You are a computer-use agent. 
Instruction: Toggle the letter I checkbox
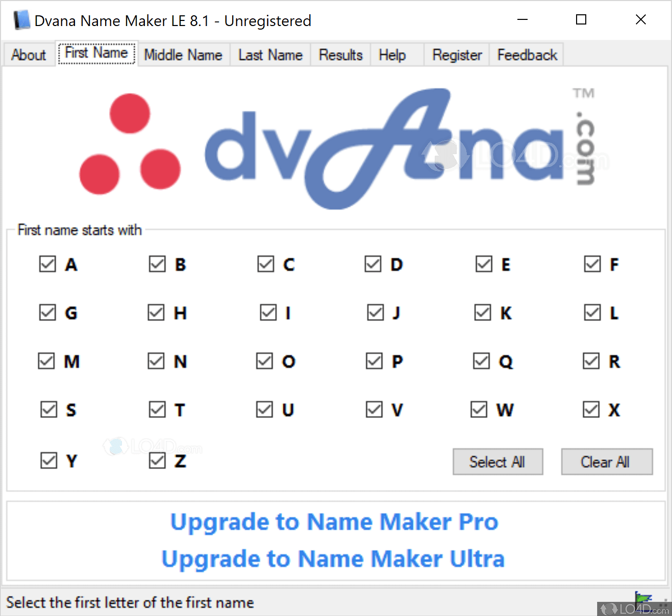pyautogui.click(x=268, y=312)
